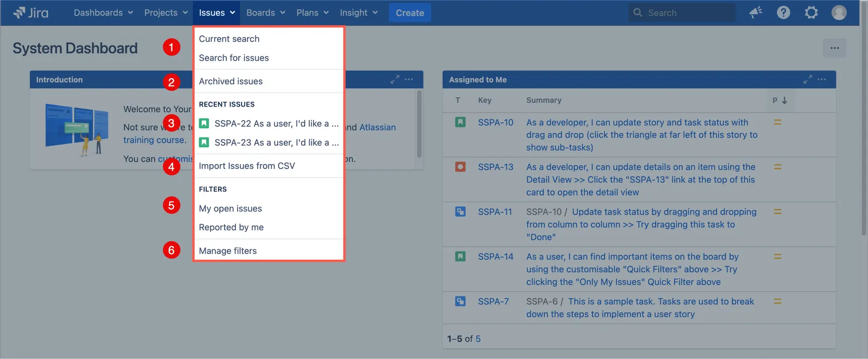This screenshot has height=359, width=868.
Task: Open the SSPA-7 issue key link
Action: tap(493, 301)
